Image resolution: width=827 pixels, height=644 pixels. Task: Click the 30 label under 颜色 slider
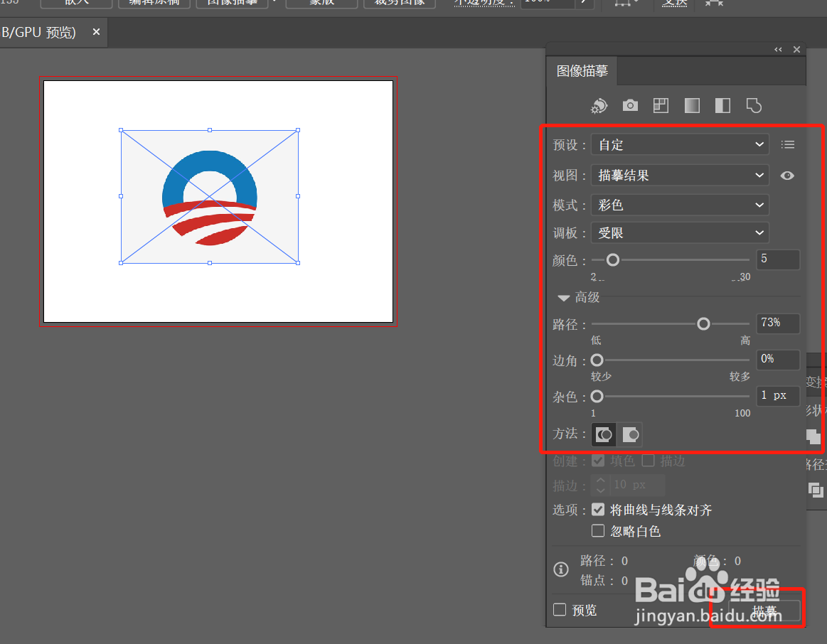pos(745,277)
